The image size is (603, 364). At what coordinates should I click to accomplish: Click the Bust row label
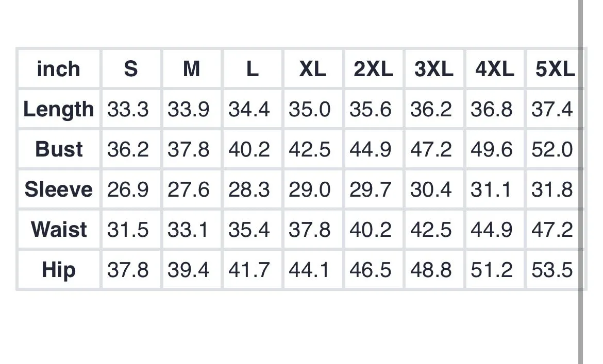(59, 149)
